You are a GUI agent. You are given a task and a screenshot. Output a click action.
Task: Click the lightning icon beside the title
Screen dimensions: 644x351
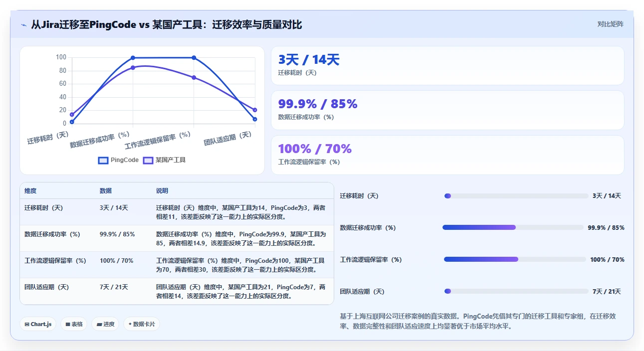pyautogui.click(x=23, y=24)
